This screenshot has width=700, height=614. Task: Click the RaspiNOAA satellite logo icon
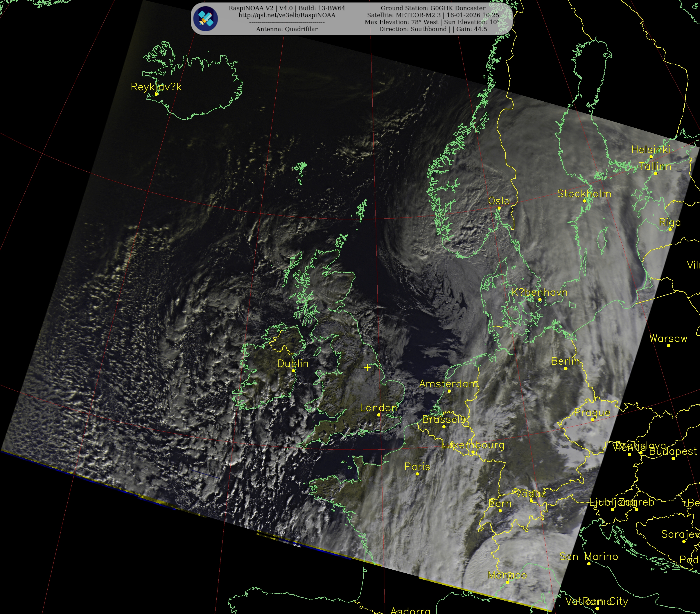(x=205, y=19)
